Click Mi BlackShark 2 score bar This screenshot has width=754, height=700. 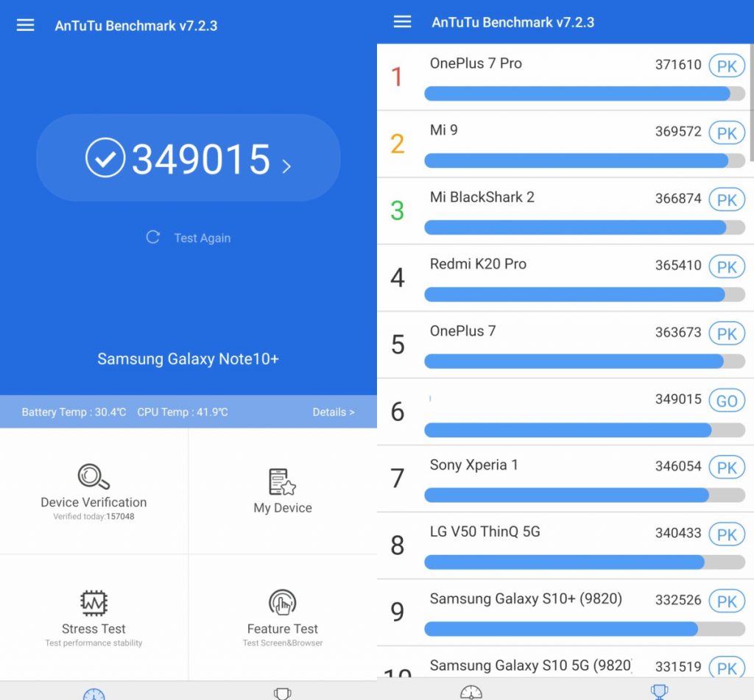pos(585,227)
